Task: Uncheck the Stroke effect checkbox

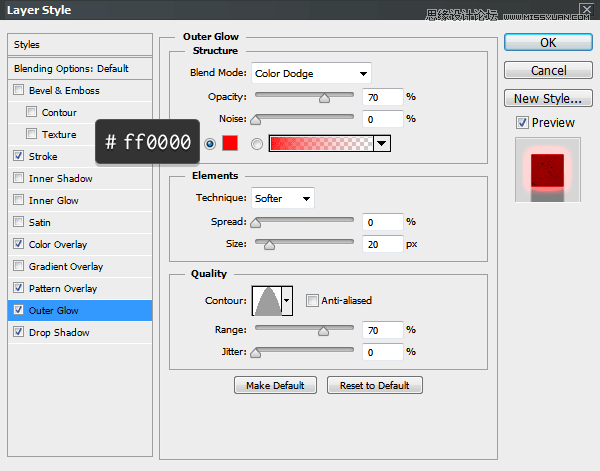Action: [x=18, y=156]
